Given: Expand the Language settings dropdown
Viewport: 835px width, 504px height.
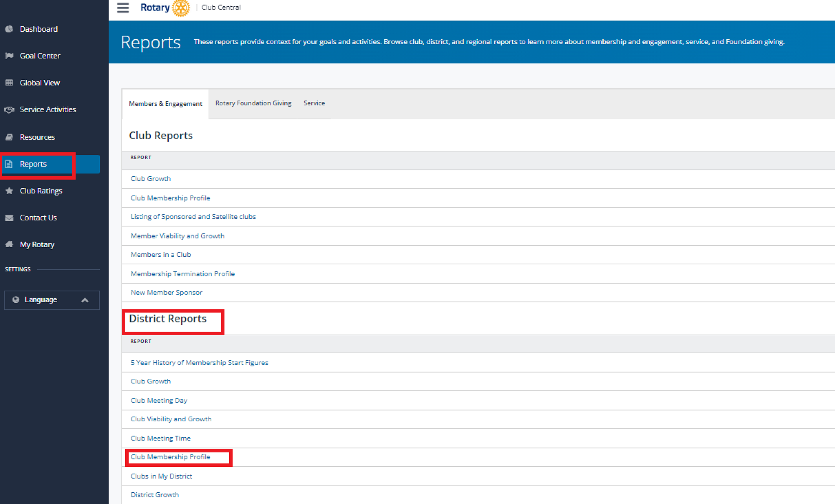Looking at the screenshot, I should 41,300.
